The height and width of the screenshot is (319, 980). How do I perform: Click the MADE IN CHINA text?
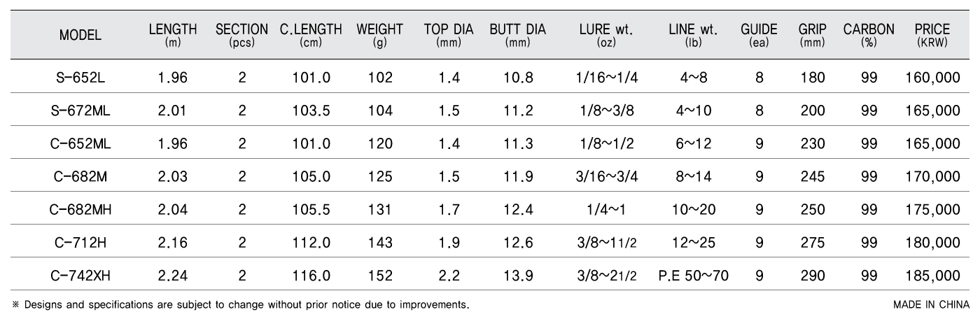click(931, 305)
